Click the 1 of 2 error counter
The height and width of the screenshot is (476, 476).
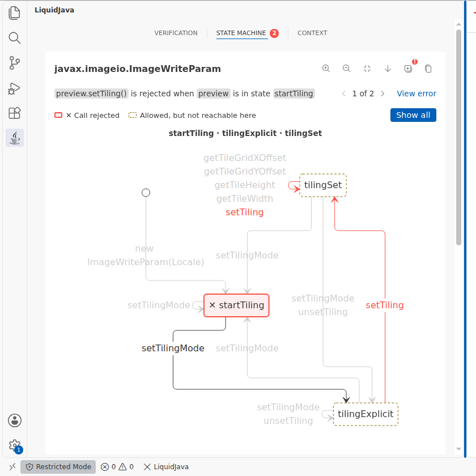point(363,93)
